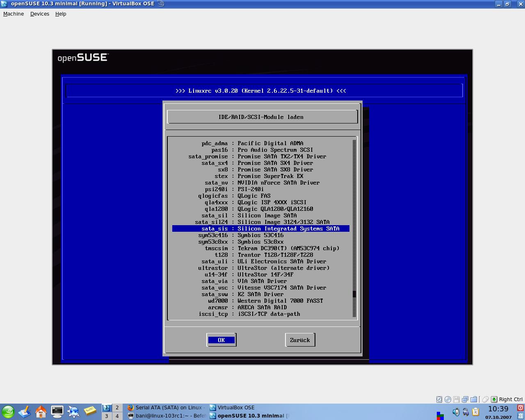Select qla4xxx QLogic ISP 4XXX iSCSI
Screen dimensions: 525x420
[x=261, y=202]
